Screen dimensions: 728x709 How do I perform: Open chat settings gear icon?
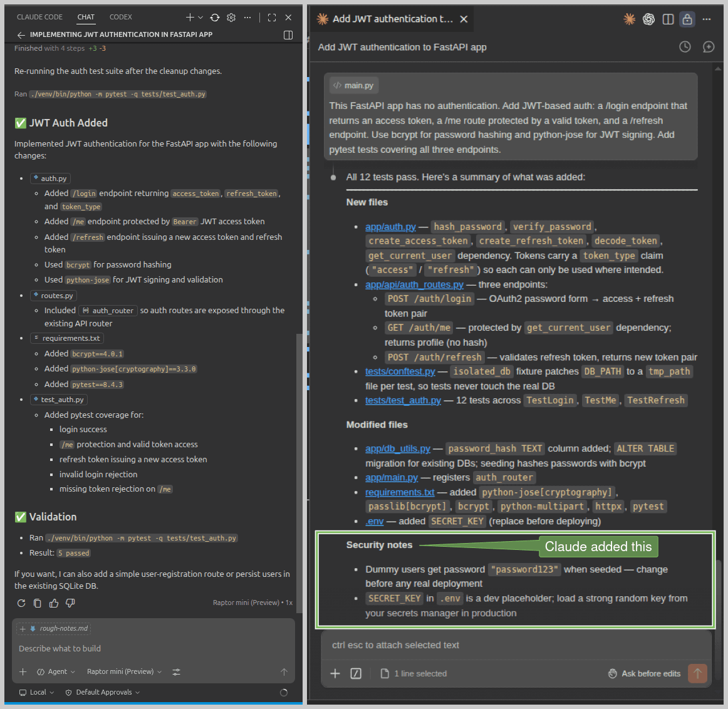point(231,18)
